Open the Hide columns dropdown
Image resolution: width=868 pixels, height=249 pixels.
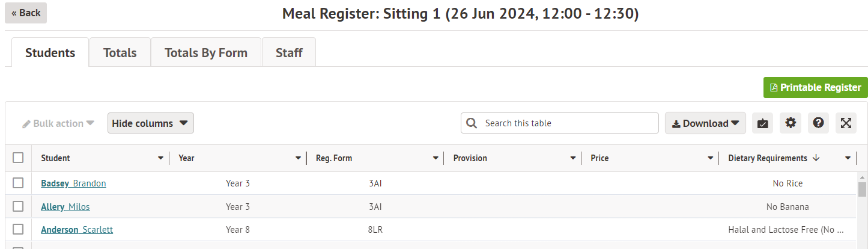click(x=150, y=123)
